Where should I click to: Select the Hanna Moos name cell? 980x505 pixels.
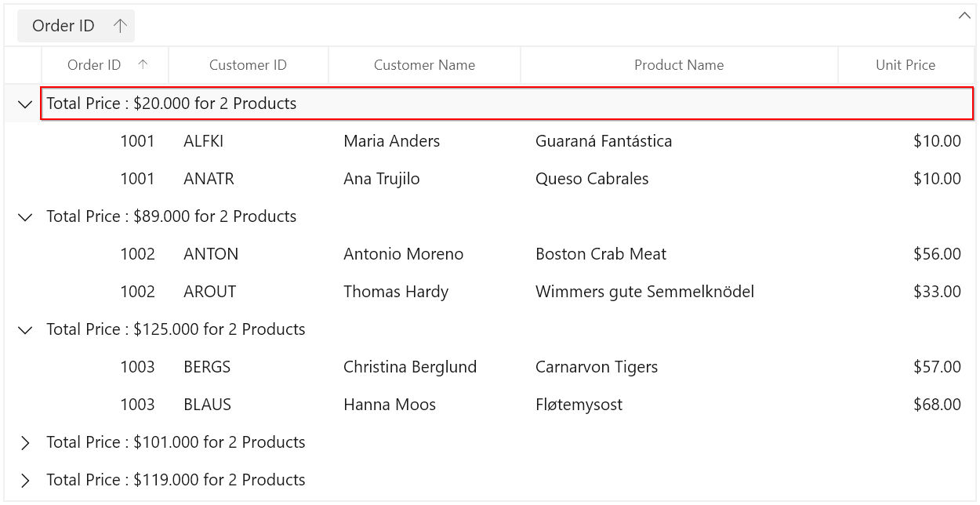[425, 405]
